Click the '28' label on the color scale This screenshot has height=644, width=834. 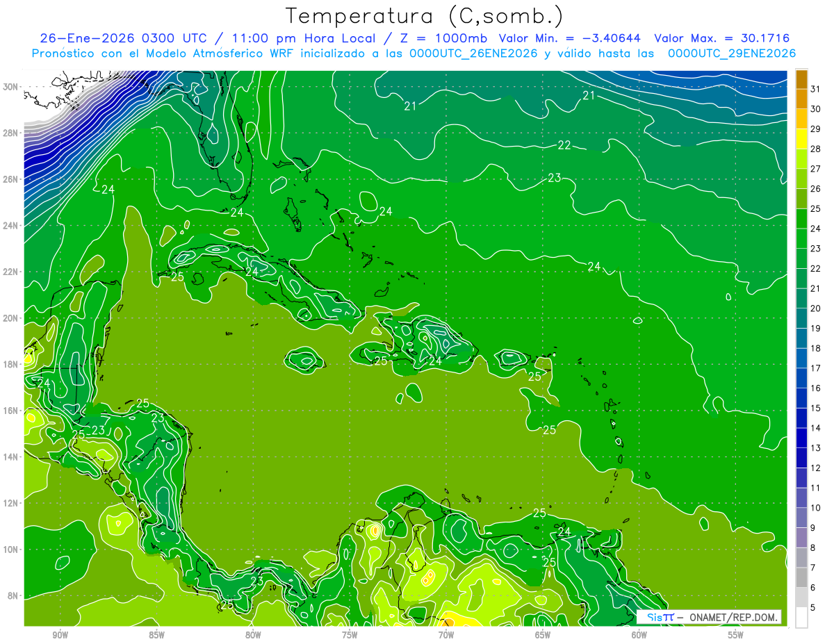point(816,149)
